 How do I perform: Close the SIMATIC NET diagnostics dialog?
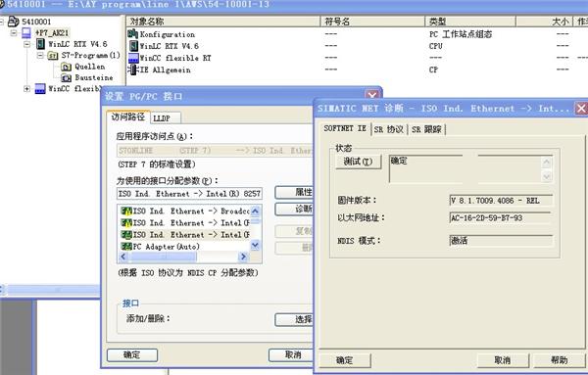tap(581, 109)
